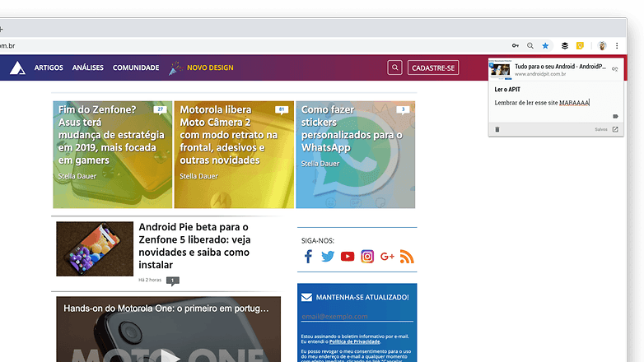644x362 pixels.
Task: Open Chrome's three-dot menu
Action: (617, 45)
